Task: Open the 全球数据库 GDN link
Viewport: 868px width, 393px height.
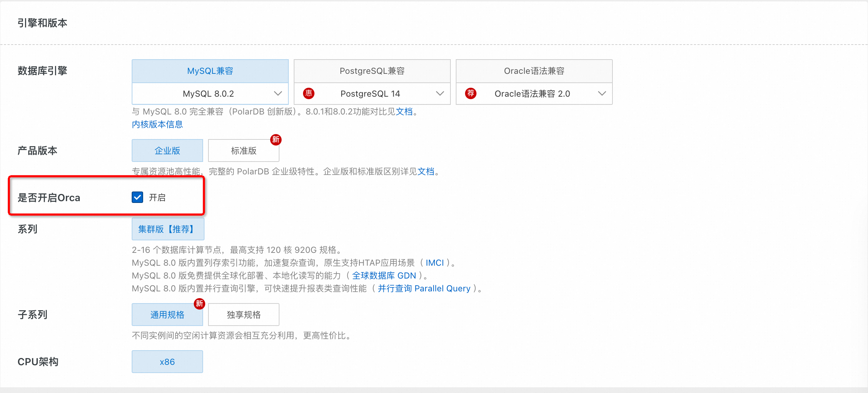Action: click(x=384, y=276)
